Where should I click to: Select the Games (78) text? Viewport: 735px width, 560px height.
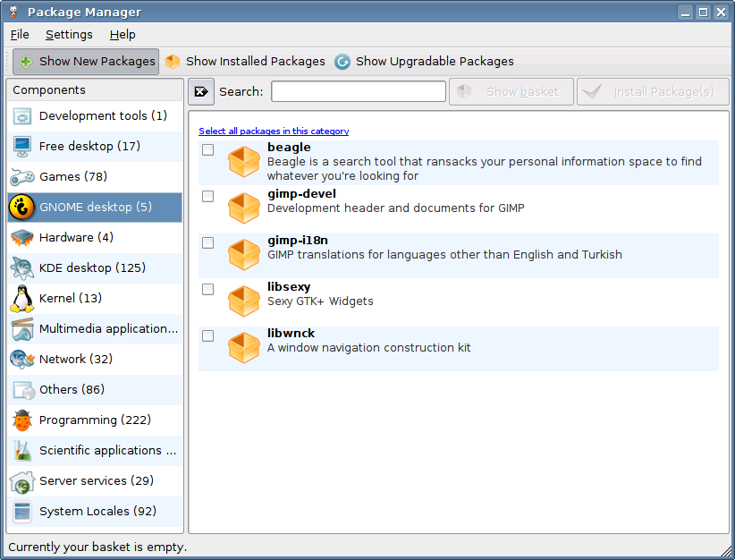[73, 177]
